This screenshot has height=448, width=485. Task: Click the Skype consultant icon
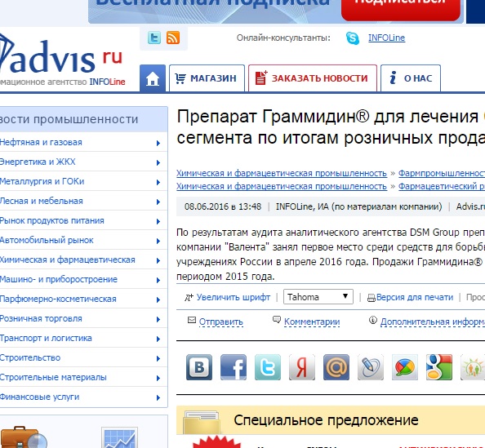tap(353, 38)
